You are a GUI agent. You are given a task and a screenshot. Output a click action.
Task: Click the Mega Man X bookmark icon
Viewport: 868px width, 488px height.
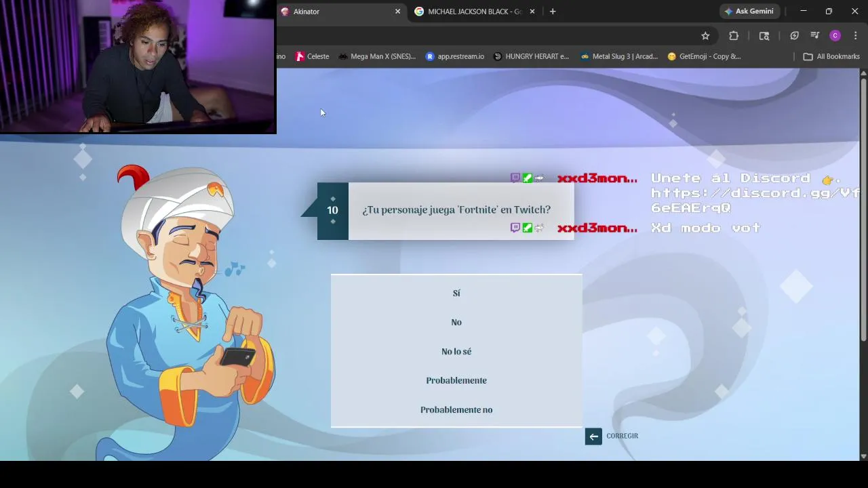tap(342, 56)
